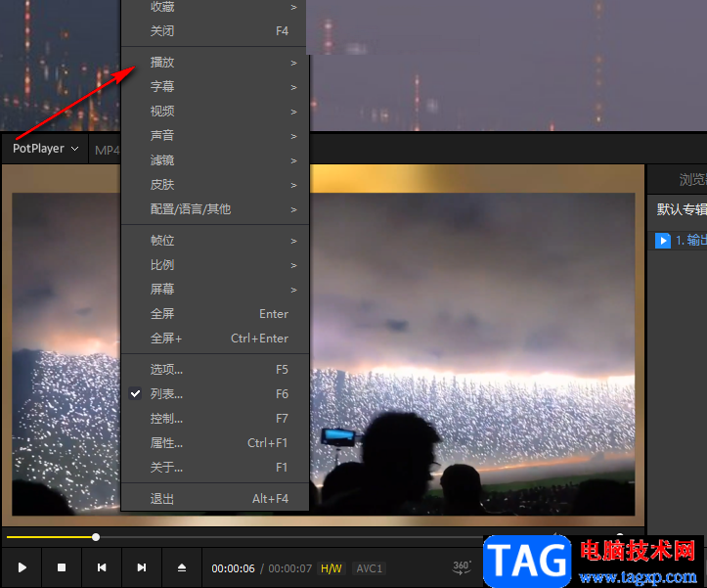Screen dimensions: 707x588
Task: Open the PotPlayer main menu dropdown
Action: [x=45, y=149]
